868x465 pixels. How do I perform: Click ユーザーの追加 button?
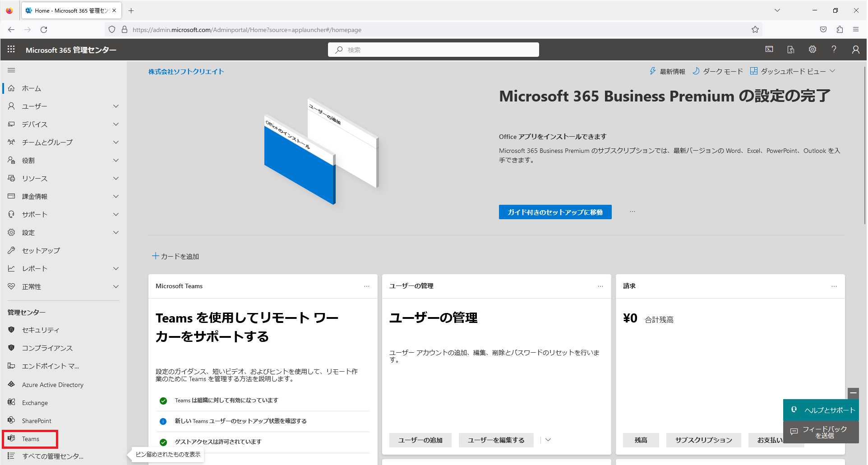420,440
